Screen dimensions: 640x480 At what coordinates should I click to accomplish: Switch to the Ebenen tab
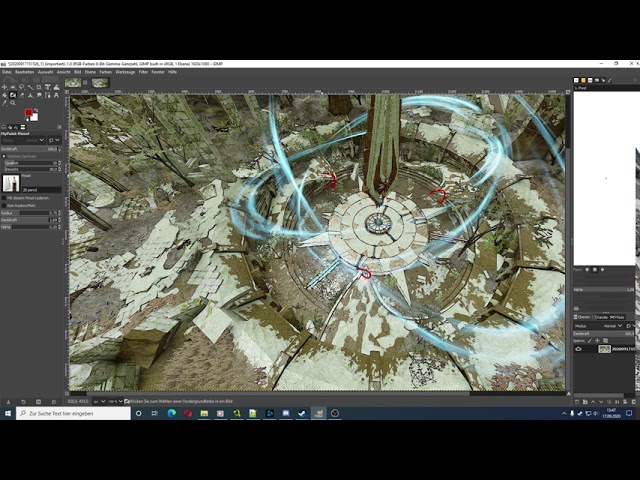[x=582, y=317]
